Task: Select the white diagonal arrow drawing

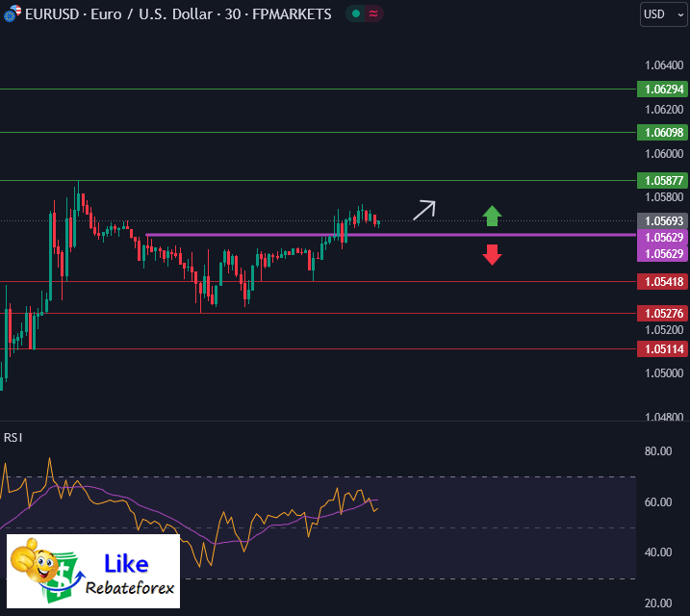Action: click(424, 211)
